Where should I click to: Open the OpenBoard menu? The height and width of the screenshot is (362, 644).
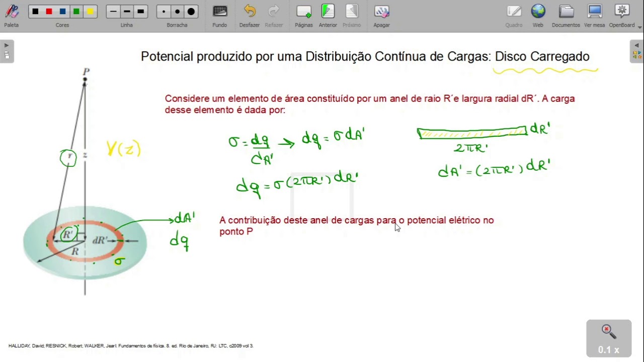coord(622,16)
